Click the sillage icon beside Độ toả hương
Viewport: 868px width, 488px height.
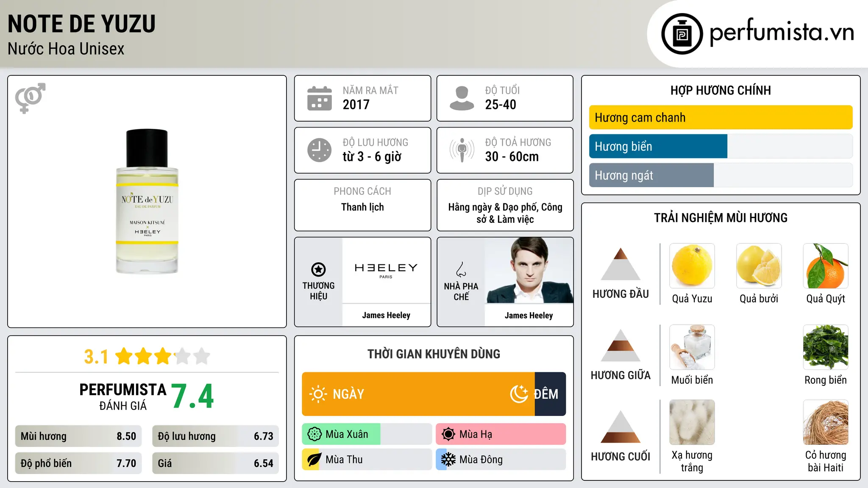[x=462, y=150]
